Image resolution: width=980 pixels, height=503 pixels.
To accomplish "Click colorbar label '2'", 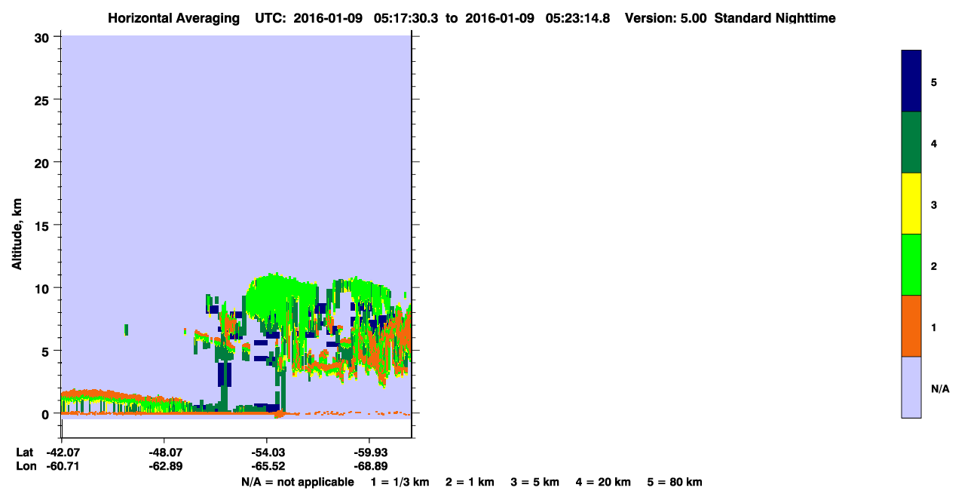I will (x=934, y=266).
